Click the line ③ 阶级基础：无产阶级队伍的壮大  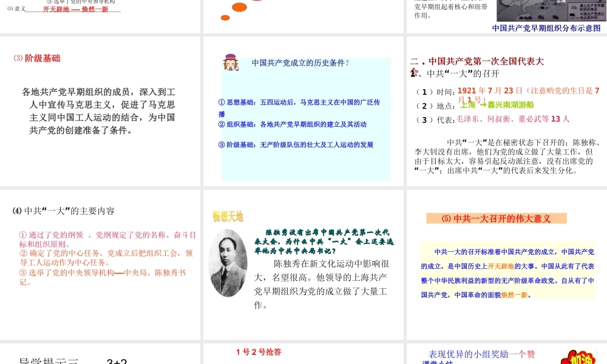click(x=296, y=144)
